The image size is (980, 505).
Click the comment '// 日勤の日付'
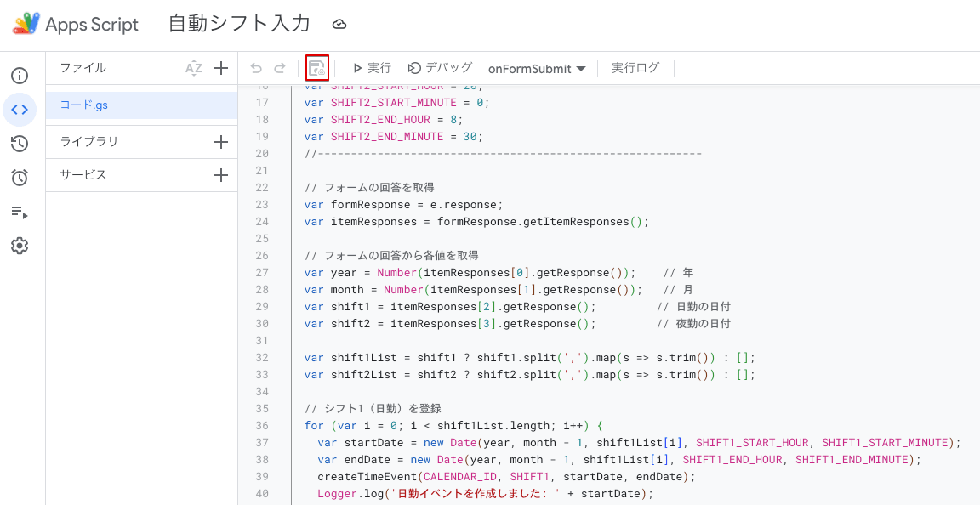[694, 306]
